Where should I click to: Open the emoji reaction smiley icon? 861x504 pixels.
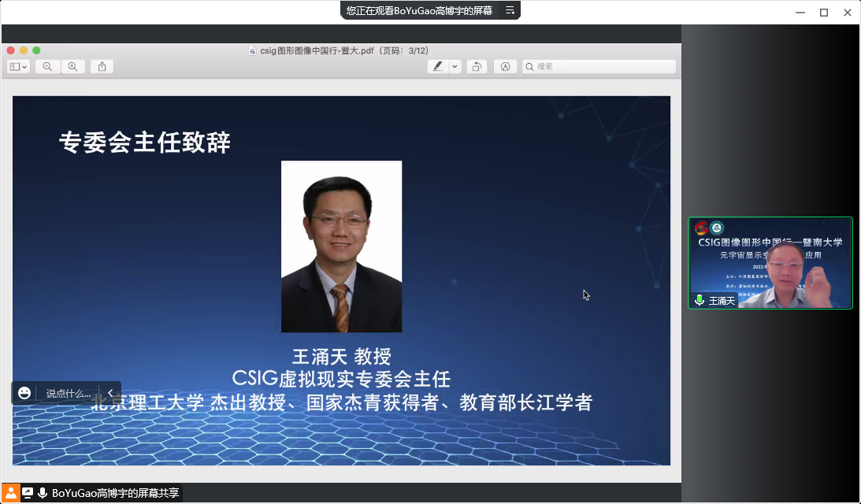click(24, 393)
